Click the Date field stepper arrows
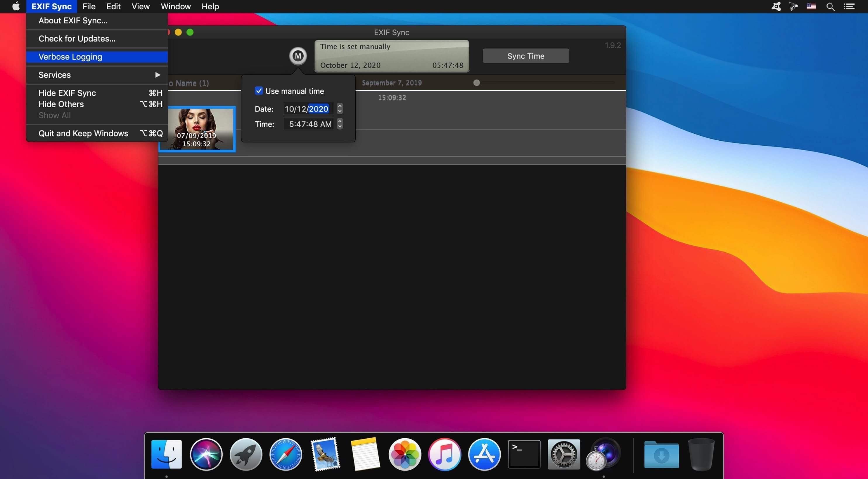Viewport: 868px width, 479px height. click(340, 108)
